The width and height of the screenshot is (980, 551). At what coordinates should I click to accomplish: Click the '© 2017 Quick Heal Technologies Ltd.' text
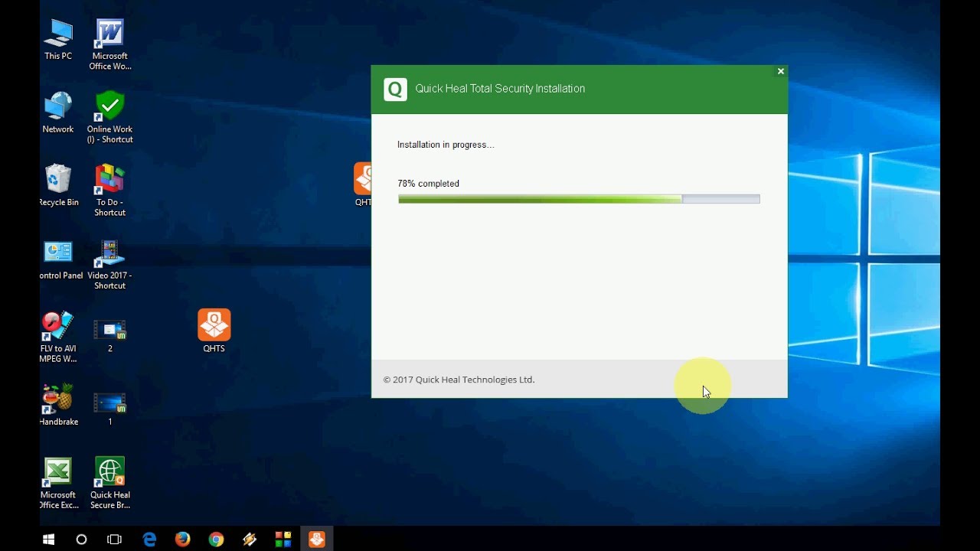coord(459,380)
